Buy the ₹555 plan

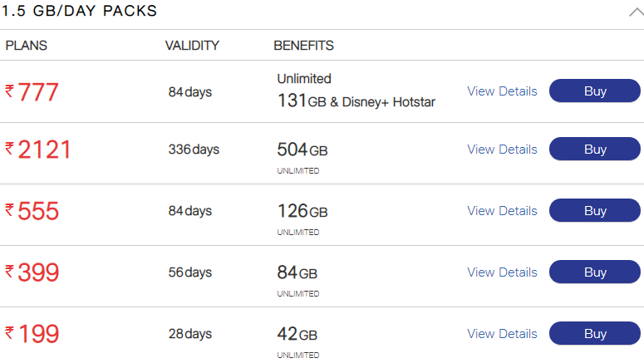tap(595, 211)
